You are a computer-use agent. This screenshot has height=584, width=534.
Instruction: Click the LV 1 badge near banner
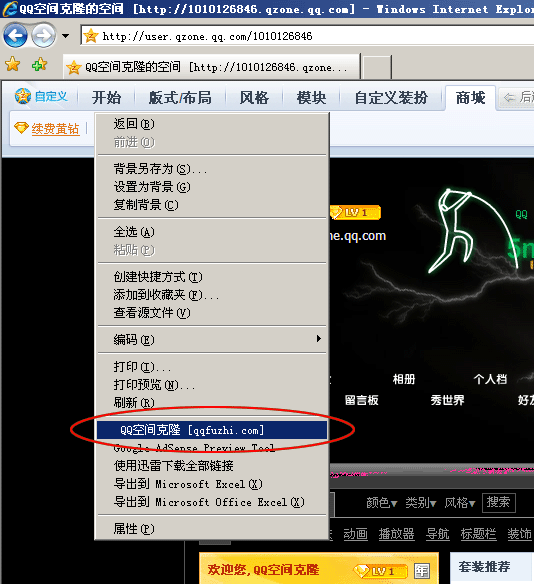pyautogui.click(x=355, y=213)
